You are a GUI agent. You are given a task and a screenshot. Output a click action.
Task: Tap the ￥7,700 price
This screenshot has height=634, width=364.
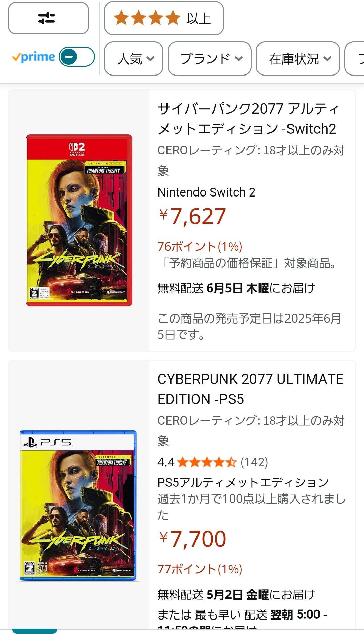pyautogui.click(x=192, y=539)
